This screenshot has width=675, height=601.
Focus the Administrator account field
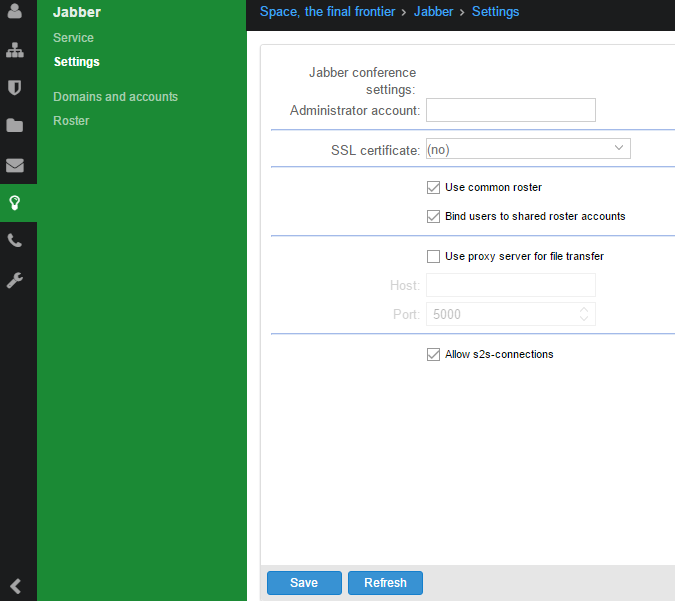click(511, 110)
